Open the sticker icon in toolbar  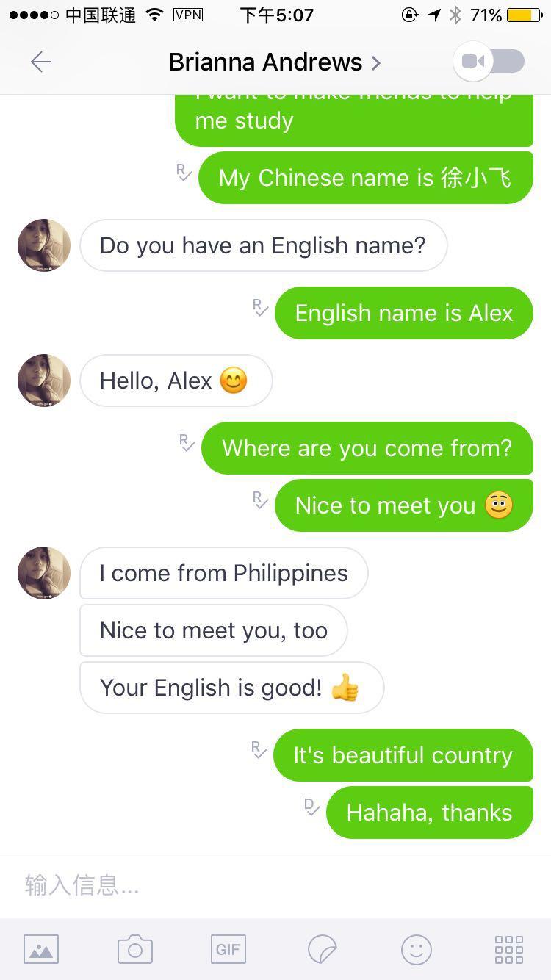(323, 949)
